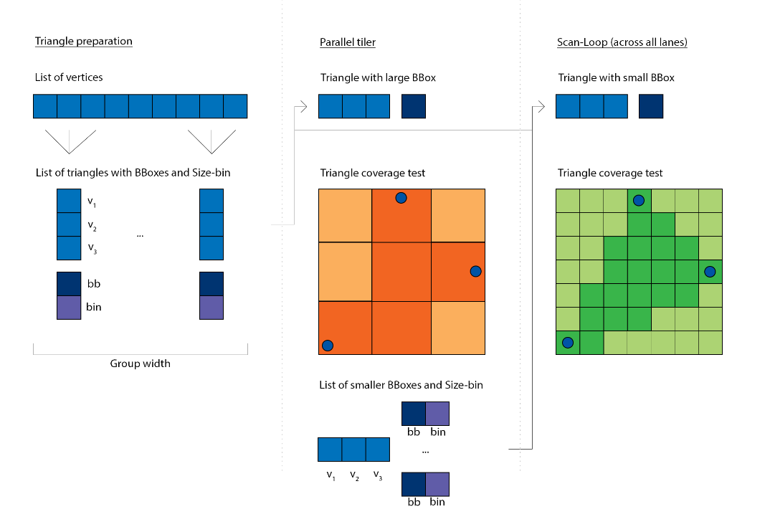Click the "Group width" label

[140, 364]
